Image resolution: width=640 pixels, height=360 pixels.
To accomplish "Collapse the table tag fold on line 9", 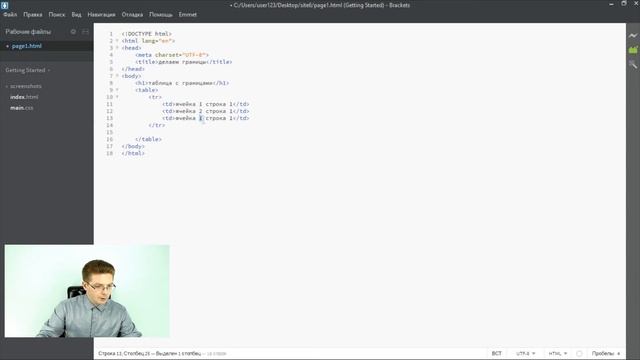I will (x=117, y=90).
